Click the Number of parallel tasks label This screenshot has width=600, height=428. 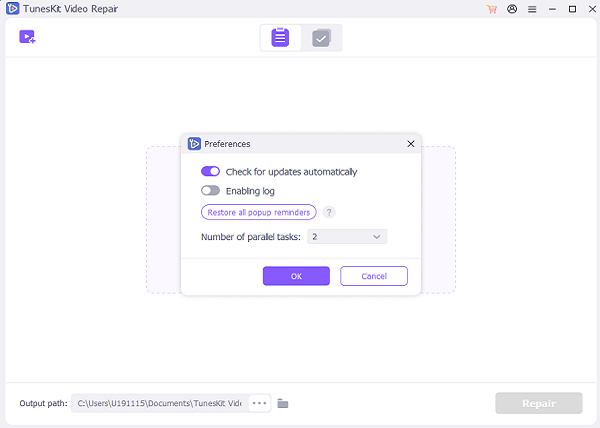point(251,237)
